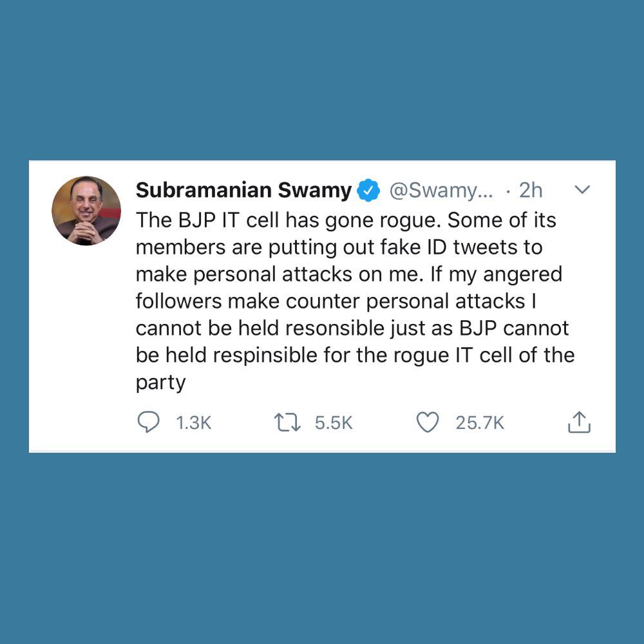
Task: Tap the share upload icon
Action: [x=579, y=422]
